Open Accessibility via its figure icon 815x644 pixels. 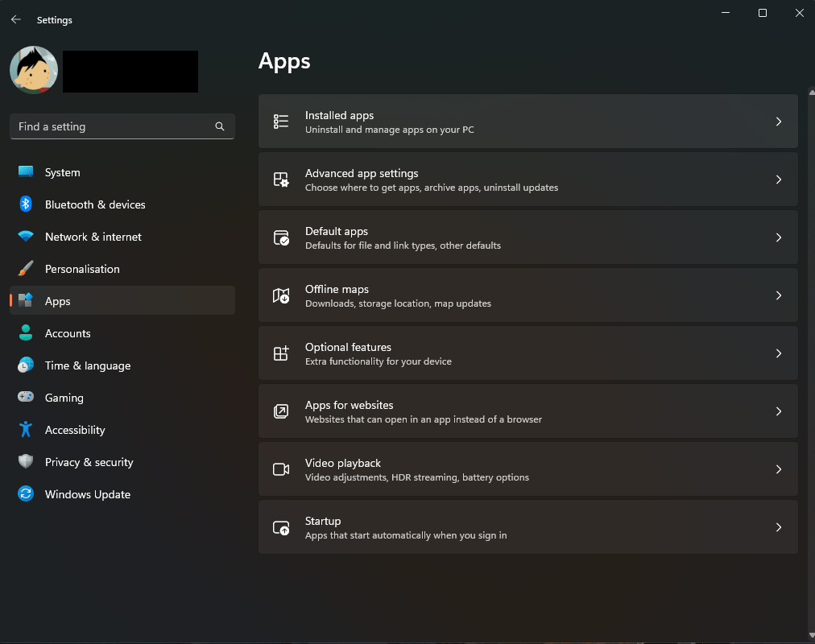(x=25, y=430)
